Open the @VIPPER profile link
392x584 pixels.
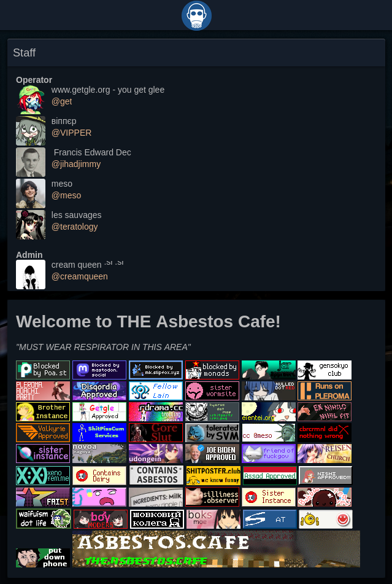coord(71,133)
